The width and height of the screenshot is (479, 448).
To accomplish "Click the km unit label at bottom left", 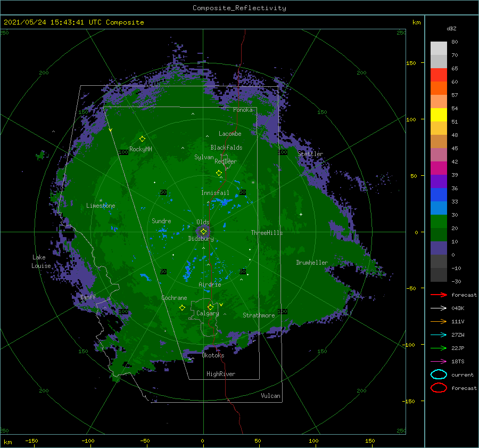I will pos(7,442).
